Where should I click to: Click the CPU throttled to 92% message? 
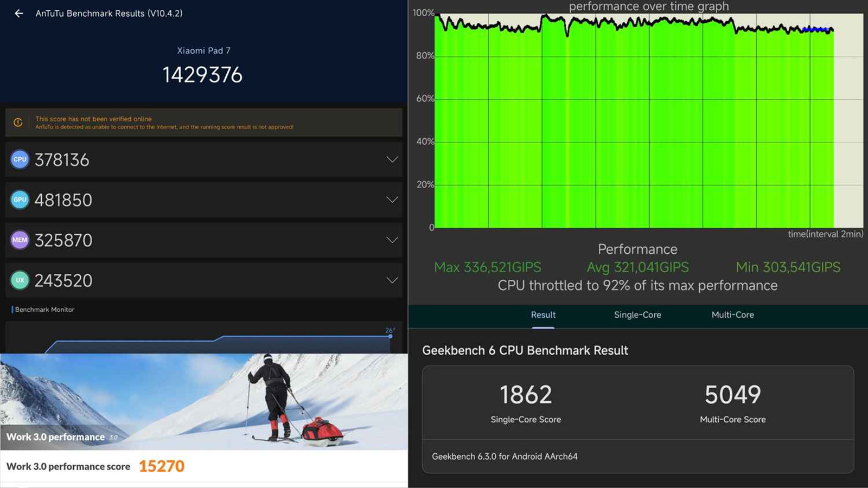[637, 286]
